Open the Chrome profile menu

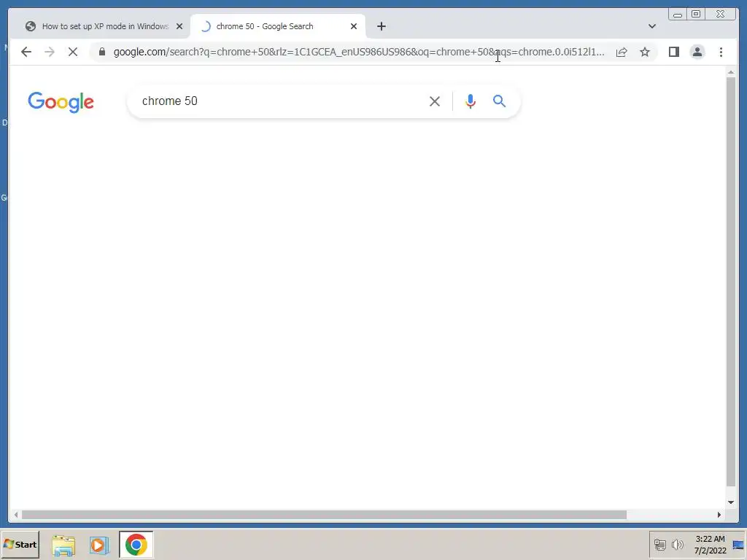click(x=697, y=52)
